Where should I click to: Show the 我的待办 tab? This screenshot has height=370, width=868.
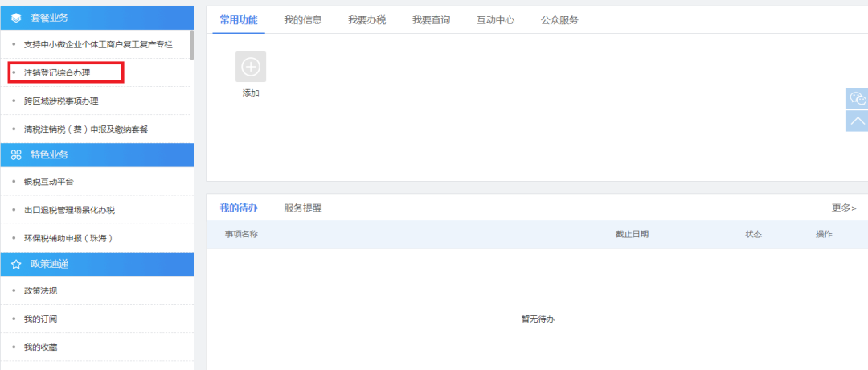(x=239, y=208)
